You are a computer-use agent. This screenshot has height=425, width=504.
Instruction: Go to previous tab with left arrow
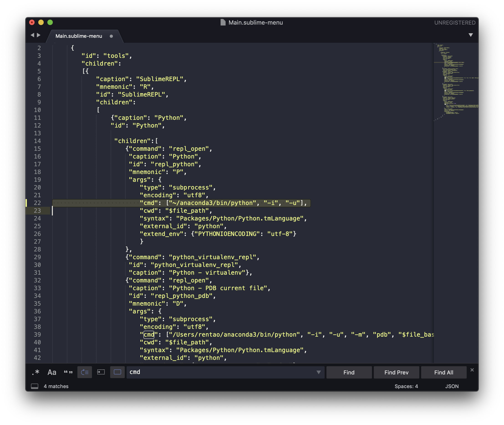[33, 35]
